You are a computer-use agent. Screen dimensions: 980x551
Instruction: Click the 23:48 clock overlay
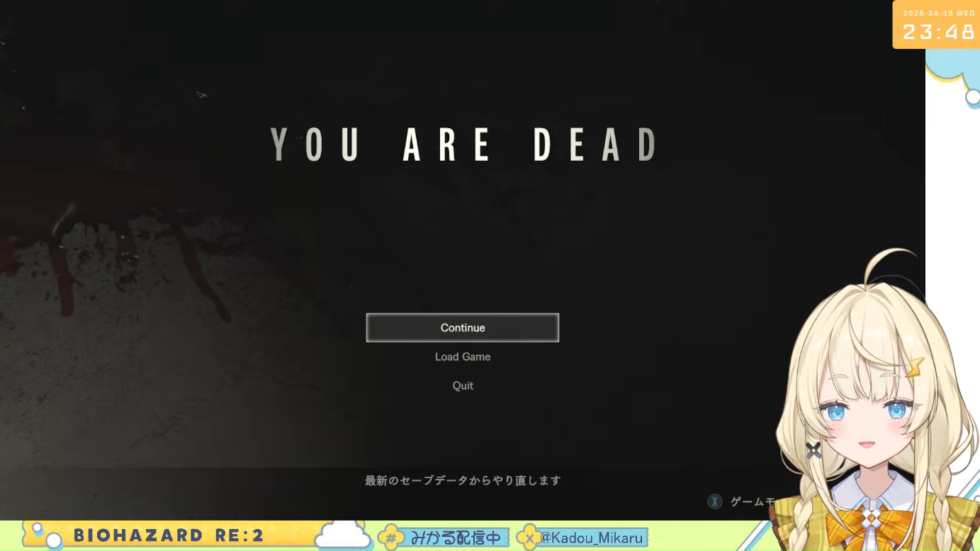939,33
